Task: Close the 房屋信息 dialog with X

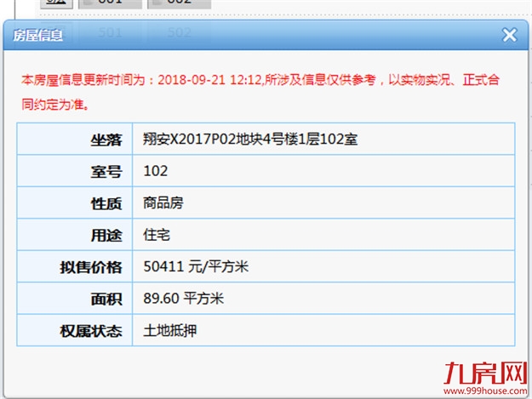Action: tap(510, 35)
